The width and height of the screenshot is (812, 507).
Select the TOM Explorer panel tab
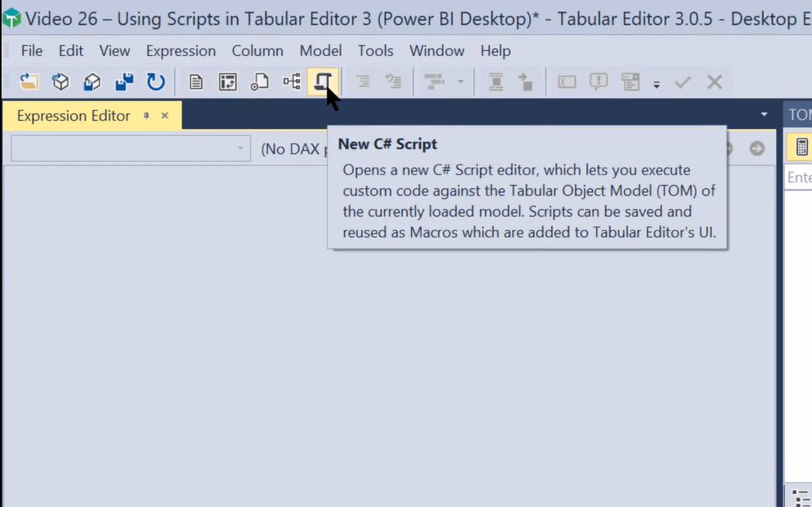(x=800, y=115)
